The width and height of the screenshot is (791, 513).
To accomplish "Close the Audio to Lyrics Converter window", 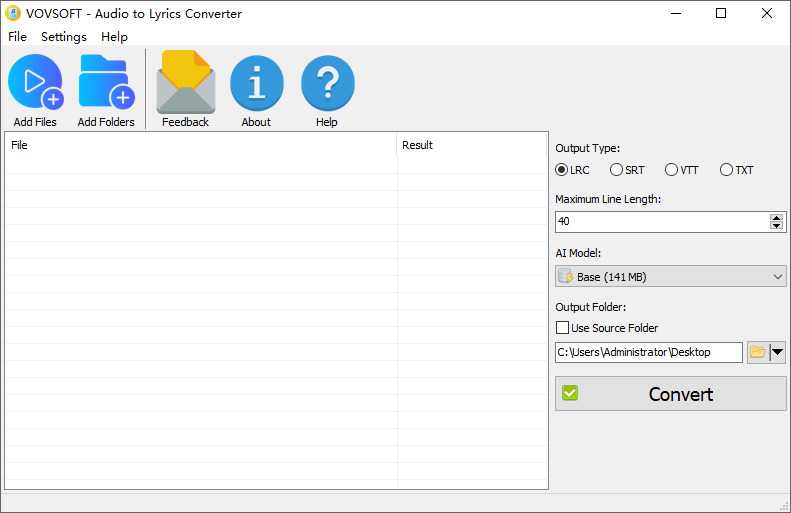I will [767, 13].
